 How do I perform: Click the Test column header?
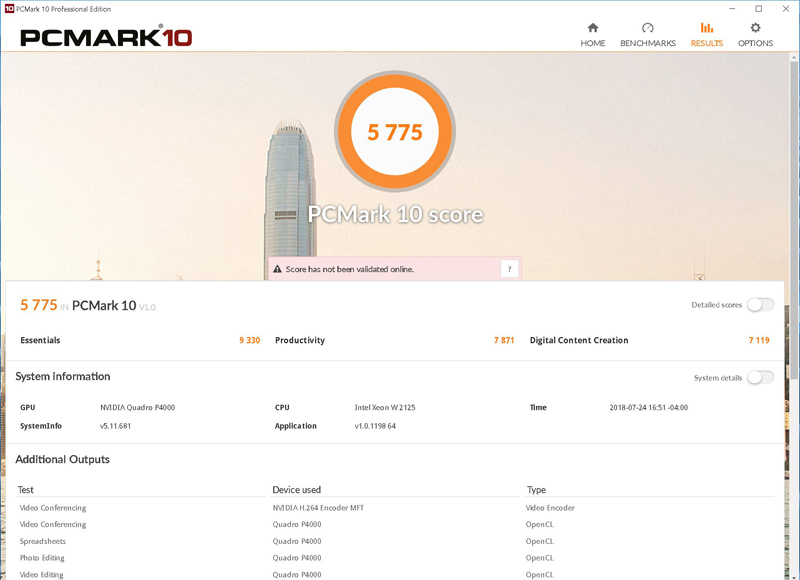(26, 490)
